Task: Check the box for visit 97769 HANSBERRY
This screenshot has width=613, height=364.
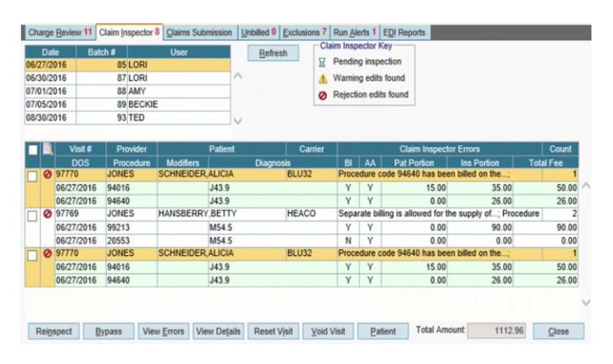Action: tap(32, 216)
